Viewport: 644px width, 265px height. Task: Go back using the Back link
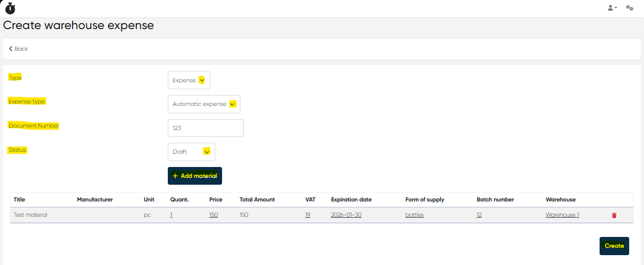pos(18,49)
